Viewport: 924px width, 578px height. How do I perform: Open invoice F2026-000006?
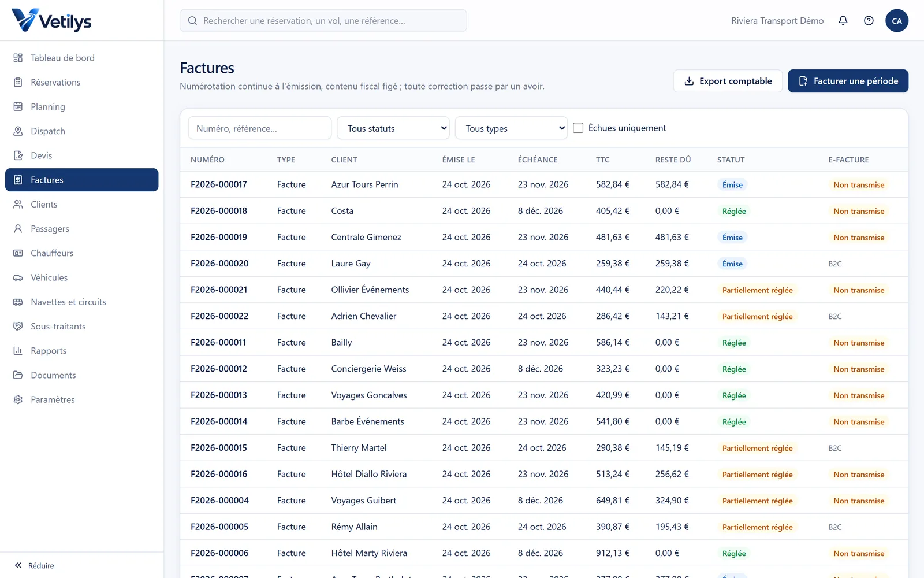point(219,553)
